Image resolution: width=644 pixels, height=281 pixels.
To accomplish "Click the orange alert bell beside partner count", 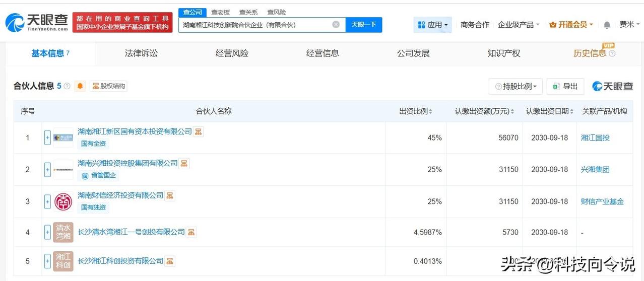I will coord(80,86).
